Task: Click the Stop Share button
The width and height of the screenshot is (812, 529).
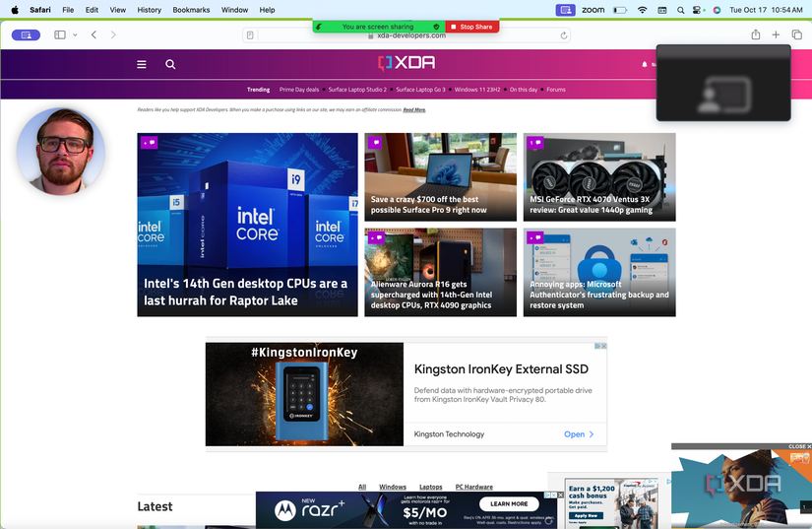Action: click(471, 27)
